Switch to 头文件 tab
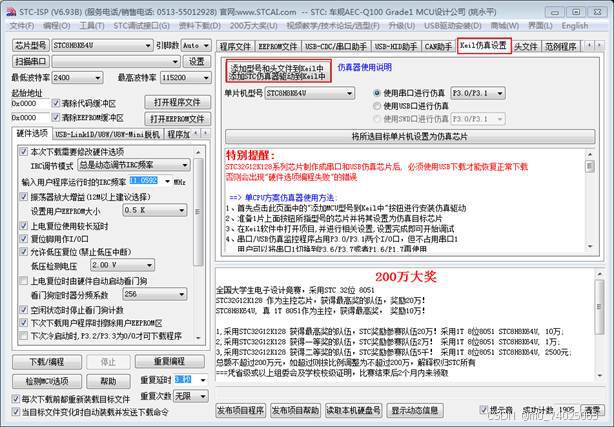Screen dimensions: 614x427 (526, 47)
